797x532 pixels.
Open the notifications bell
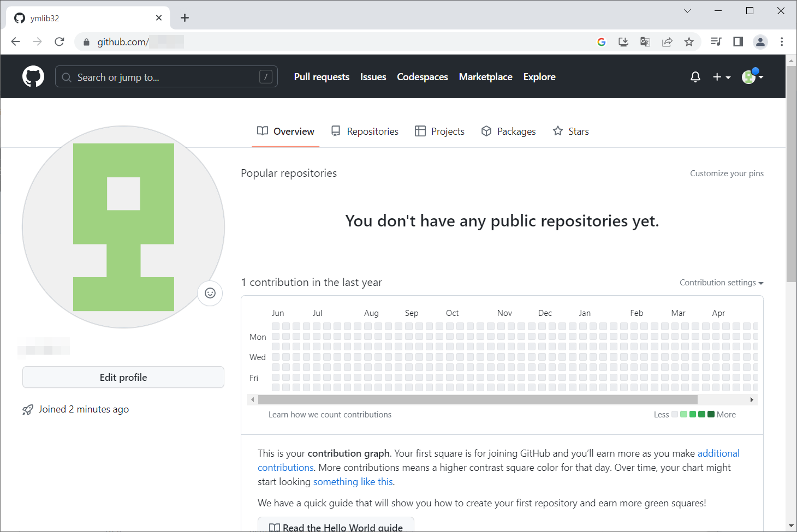pyautogui.click(x=695, y=77)
